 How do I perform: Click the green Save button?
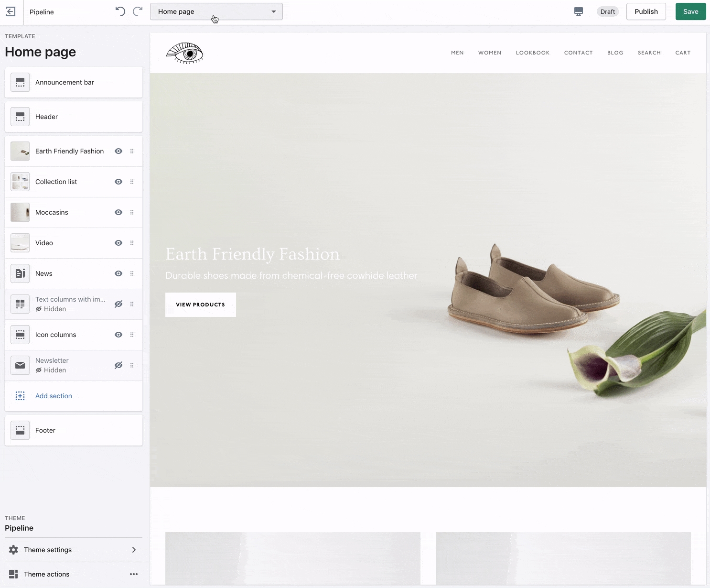(690, 11)
